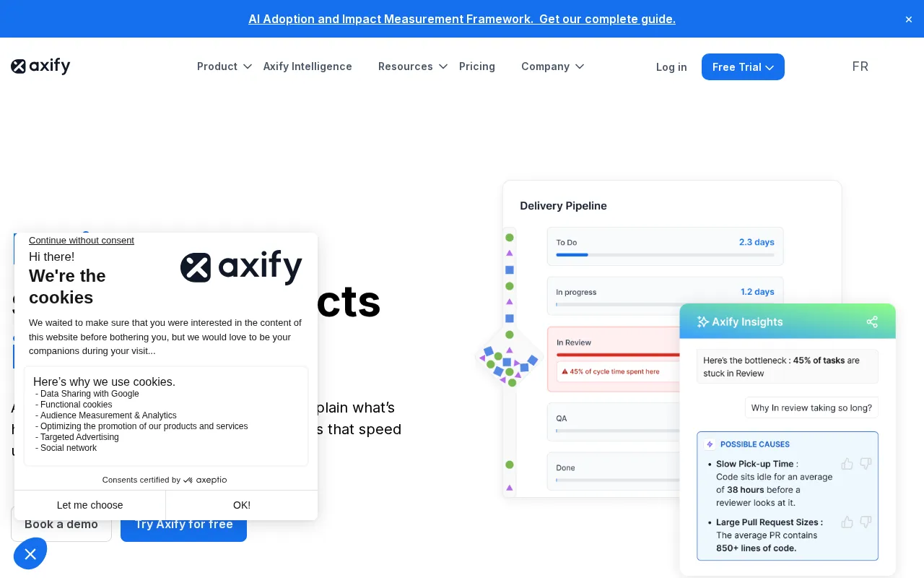Viewport: 924px width, 578px height.
Task: Click the Log in link
Action: click(x=671, y=67)
